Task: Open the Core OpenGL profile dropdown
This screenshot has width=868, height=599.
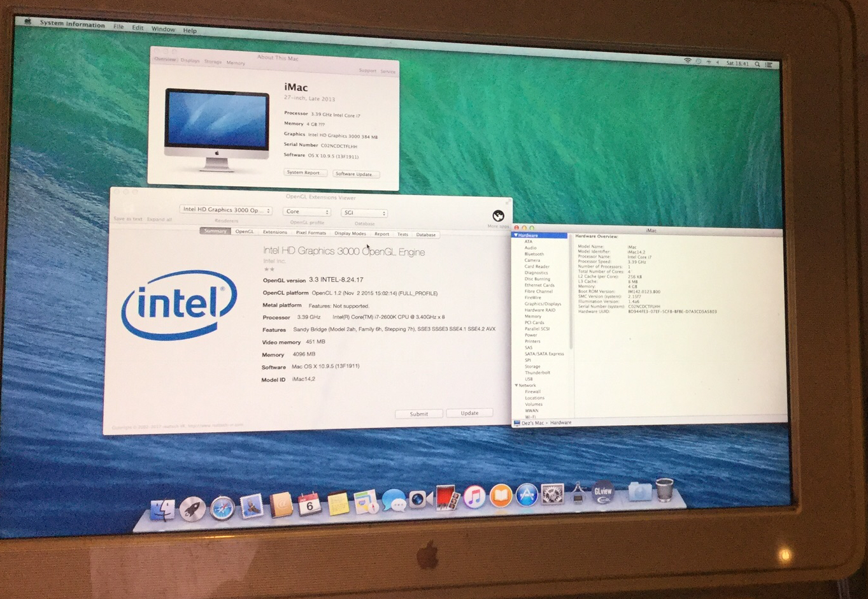Action: (307, 212)
